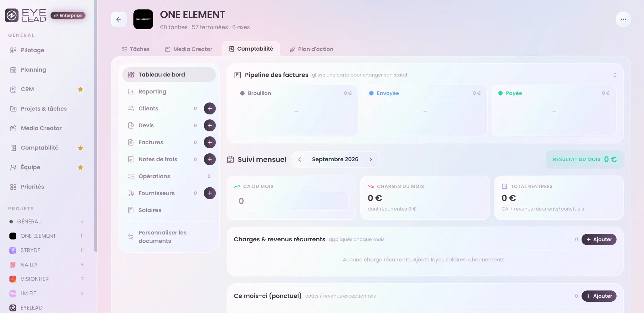
Task: Open the Septembre 2026 month selector
Action: [x=335, y=159]
